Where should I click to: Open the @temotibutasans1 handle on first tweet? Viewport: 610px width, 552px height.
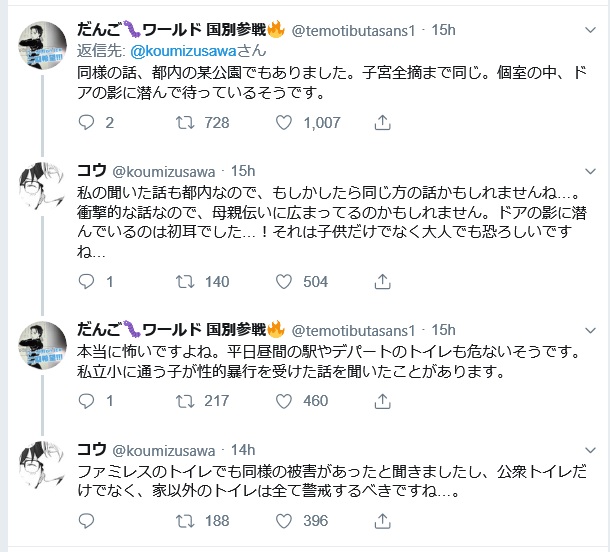tap(355, 30)
